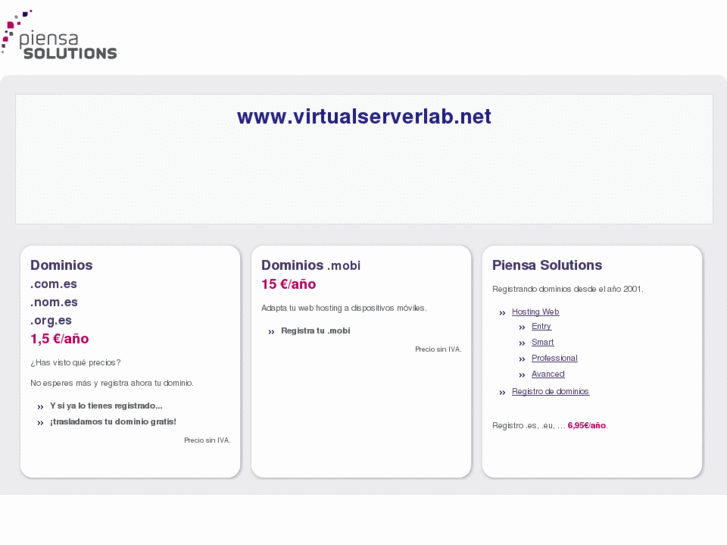This screenshot has height=545, width=727.
Task: Go to Registro de dominios link
Action: coord(550,391)
